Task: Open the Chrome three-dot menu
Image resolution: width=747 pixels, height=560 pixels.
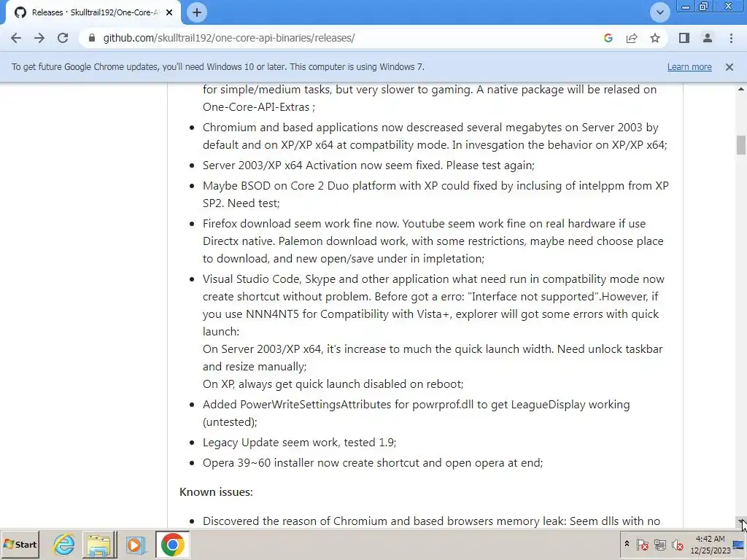Action: click(x=731, y=38)
